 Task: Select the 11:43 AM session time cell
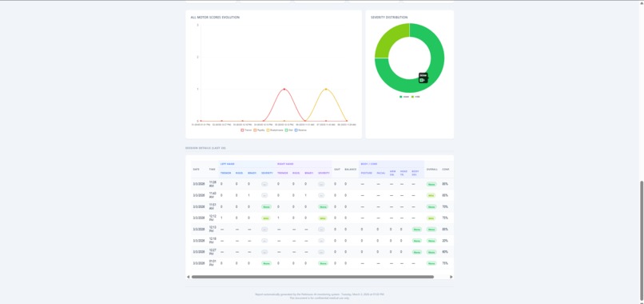(x=213, y=195)
